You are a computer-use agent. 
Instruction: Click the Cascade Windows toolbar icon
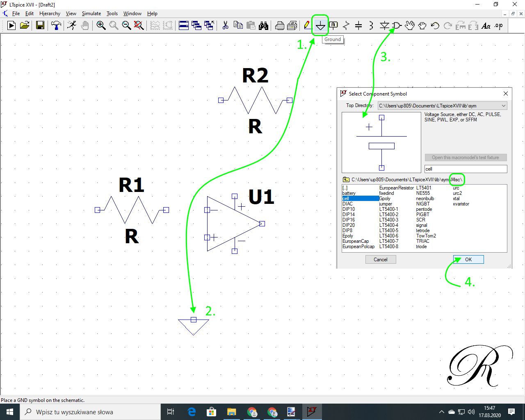(196, 25)
